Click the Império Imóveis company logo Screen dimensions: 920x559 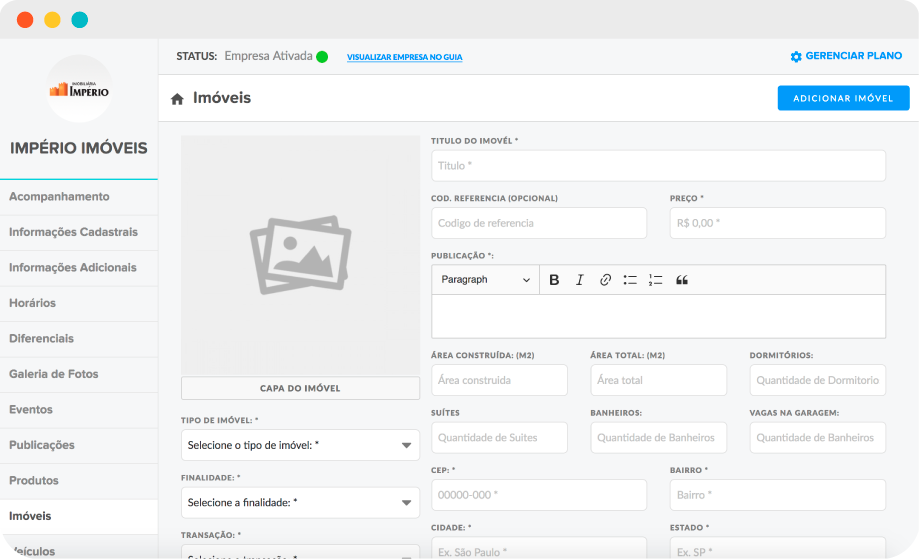[79, 89]
